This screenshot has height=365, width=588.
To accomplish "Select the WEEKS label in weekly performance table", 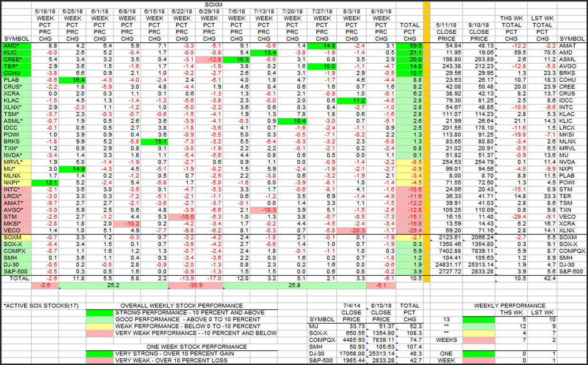I will [x=446, y=340].
